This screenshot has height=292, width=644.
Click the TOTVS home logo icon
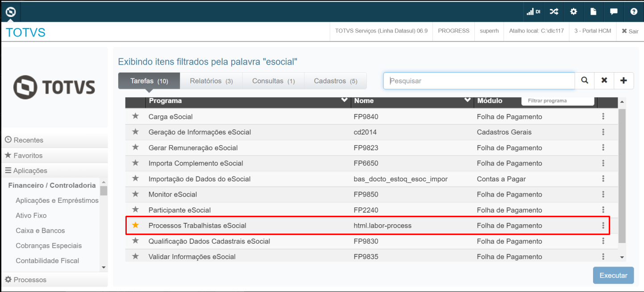11,11
